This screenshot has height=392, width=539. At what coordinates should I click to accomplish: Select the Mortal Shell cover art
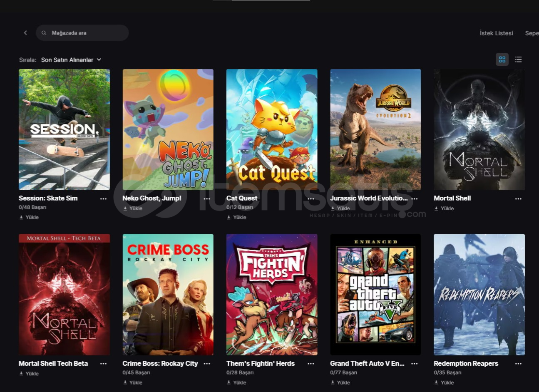click(479, 129)
